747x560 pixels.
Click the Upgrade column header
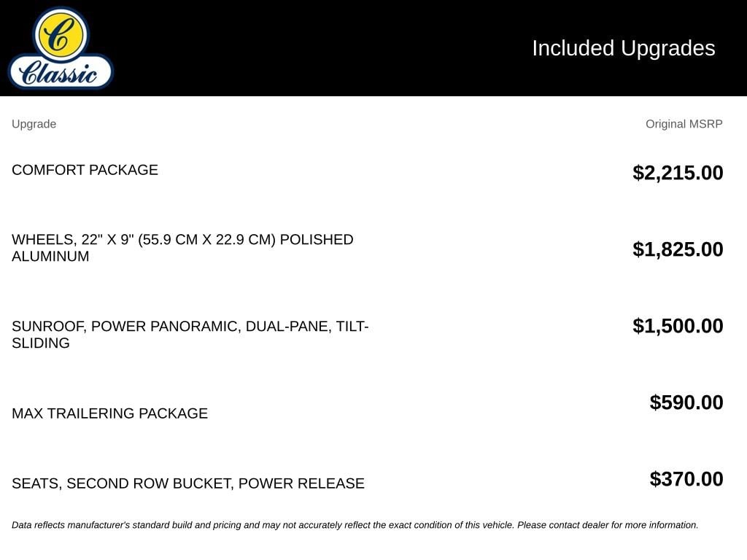[34, 124]
